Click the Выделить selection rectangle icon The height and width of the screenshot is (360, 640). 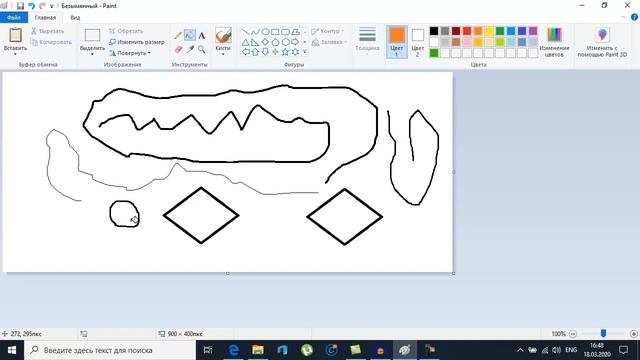coord(92,35)
